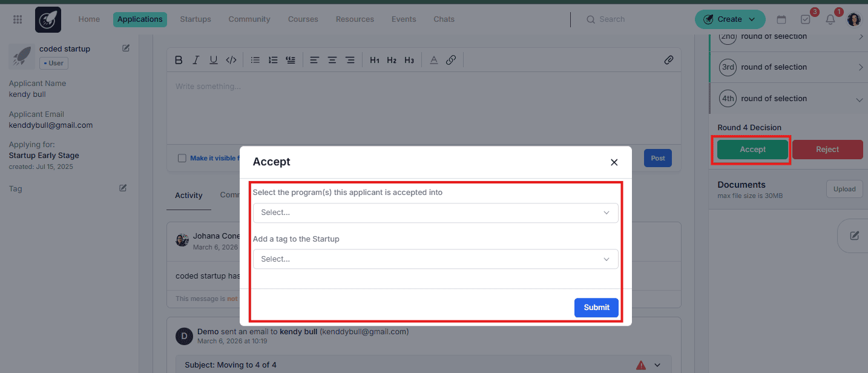
Task: Open the text color picker
Action: point(433,60)
